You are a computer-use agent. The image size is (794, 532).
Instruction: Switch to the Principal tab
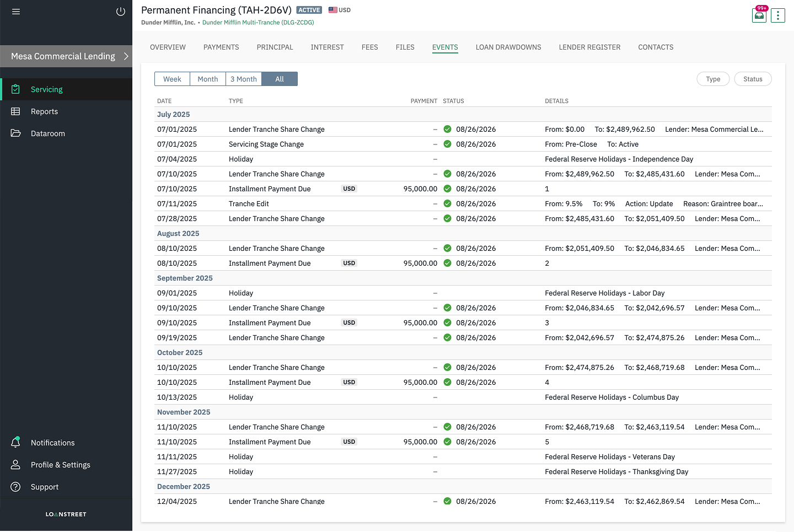pos(275,47)
